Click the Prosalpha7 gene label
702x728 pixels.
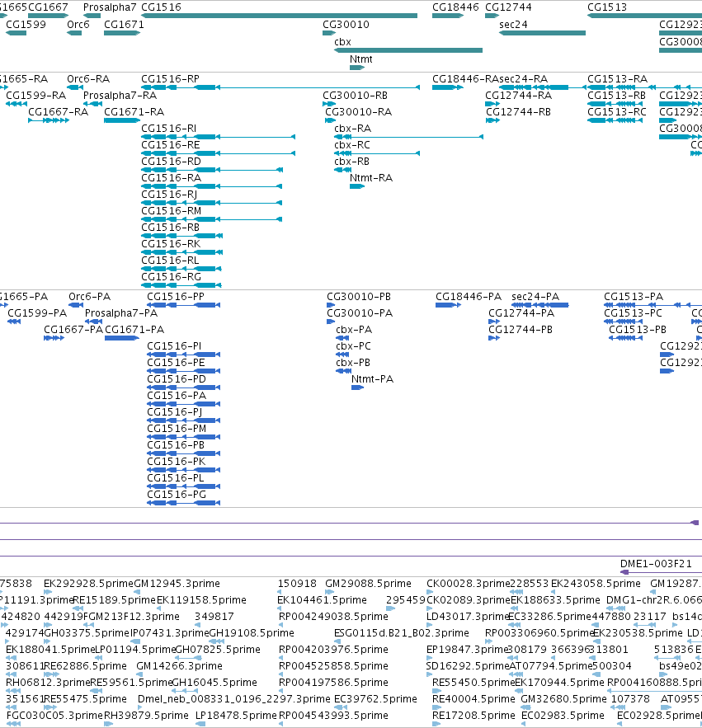pyautogui.click(x=110, y=7)
